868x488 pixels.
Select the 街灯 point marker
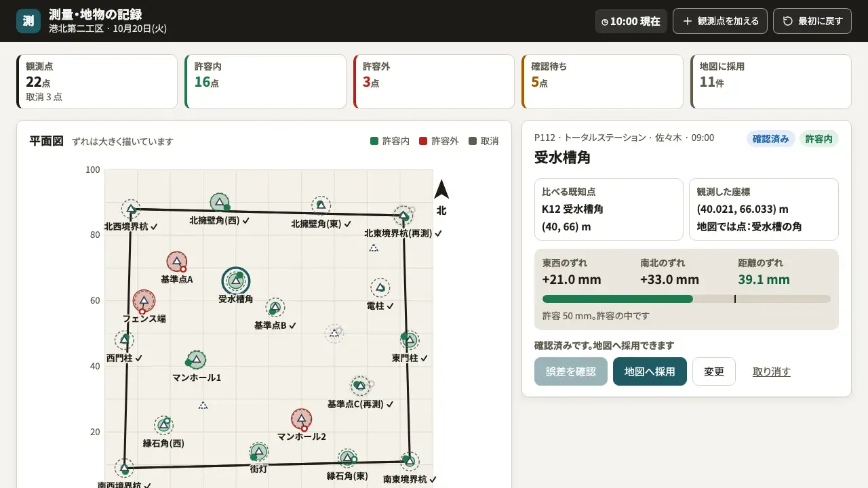pyautogui.click(x=258, y=451)
